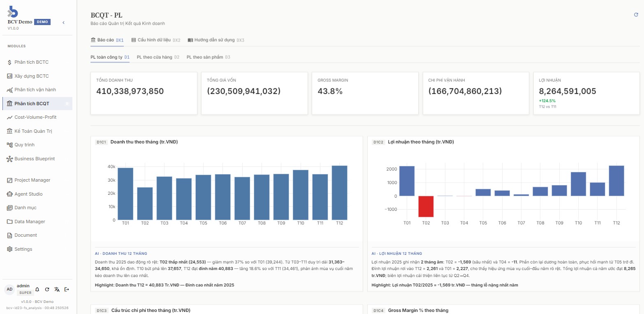Viewport: 644px width, 314px height.
Task: Click the D1C1 chart code label
Action: pyautogui.click(x=101, y=142)
